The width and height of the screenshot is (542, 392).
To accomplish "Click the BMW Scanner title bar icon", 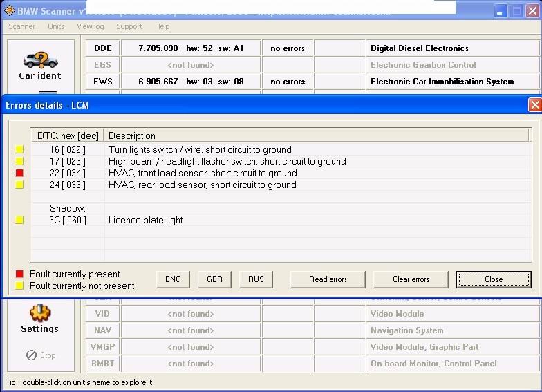I will [9, 11].
